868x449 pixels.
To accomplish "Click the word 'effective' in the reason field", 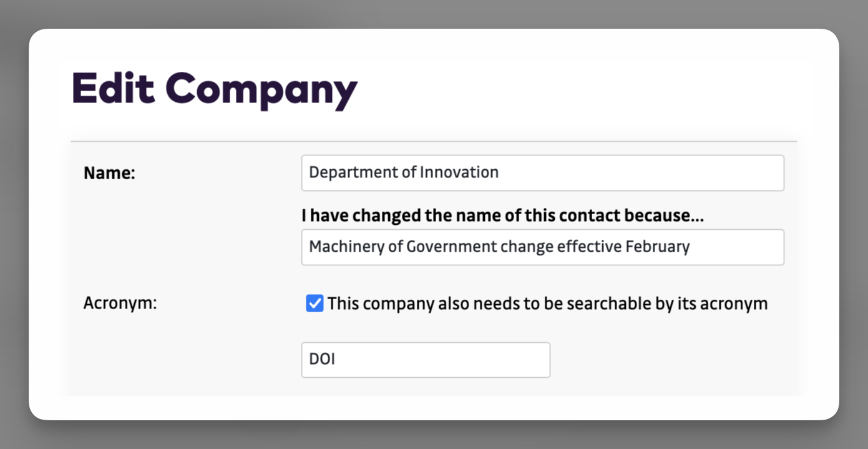I will (589, 247).
